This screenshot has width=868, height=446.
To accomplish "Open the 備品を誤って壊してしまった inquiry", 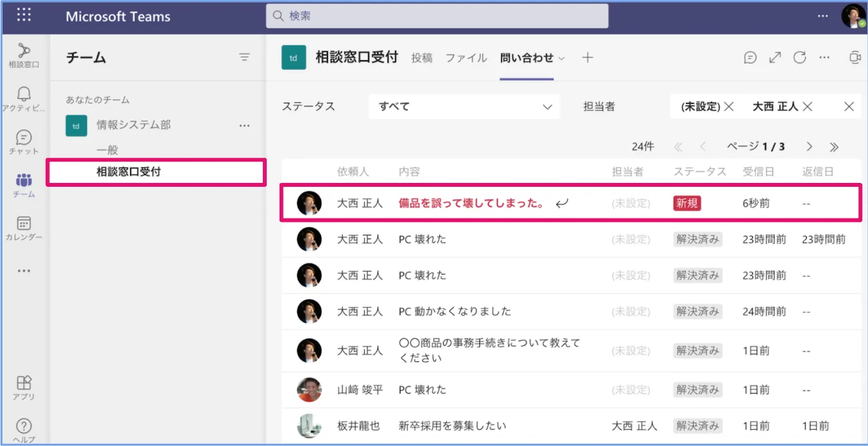I will (x=472, y=204).
